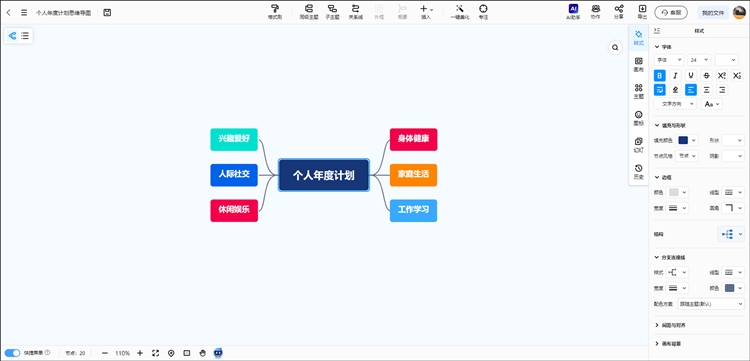Align text center
This screenshot has height=361, width=750.
pyautogui.click(x=706, y=89)
